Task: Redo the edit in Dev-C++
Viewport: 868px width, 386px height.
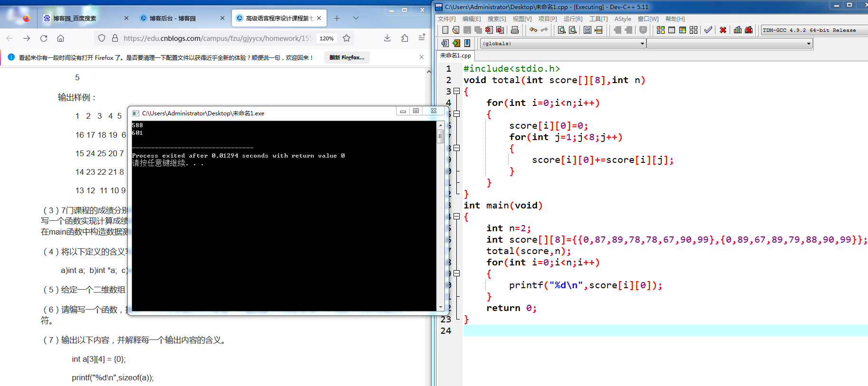Action: pyautogui.click(x=544, y=30)
